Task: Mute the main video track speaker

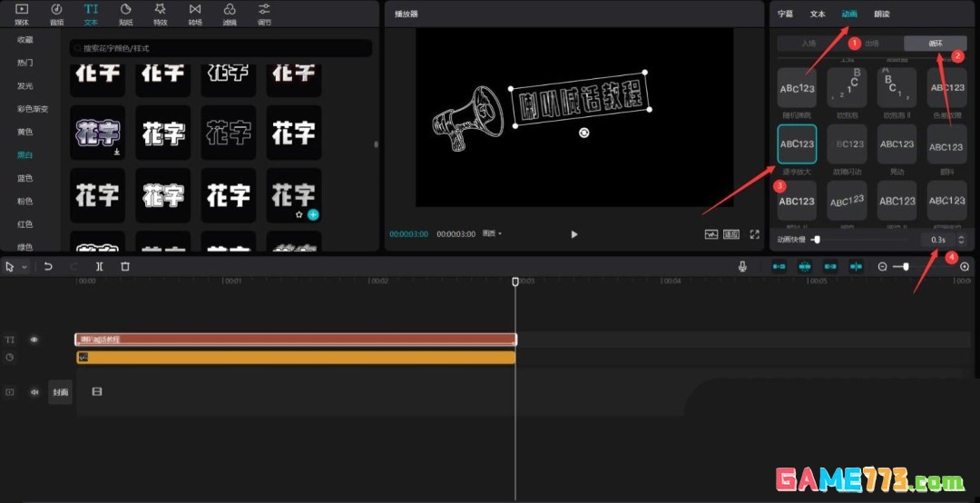Action: coord(34,392)
